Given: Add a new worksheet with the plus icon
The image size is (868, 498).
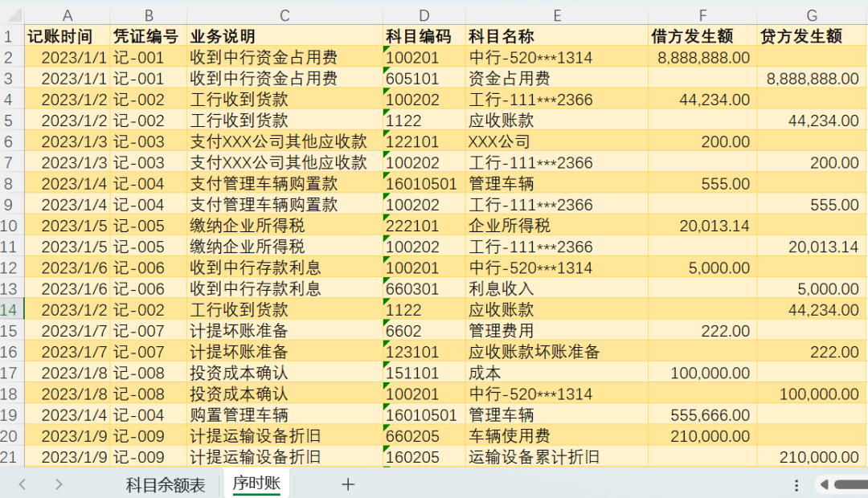Looking at the screenshot, I should point(346,484).
